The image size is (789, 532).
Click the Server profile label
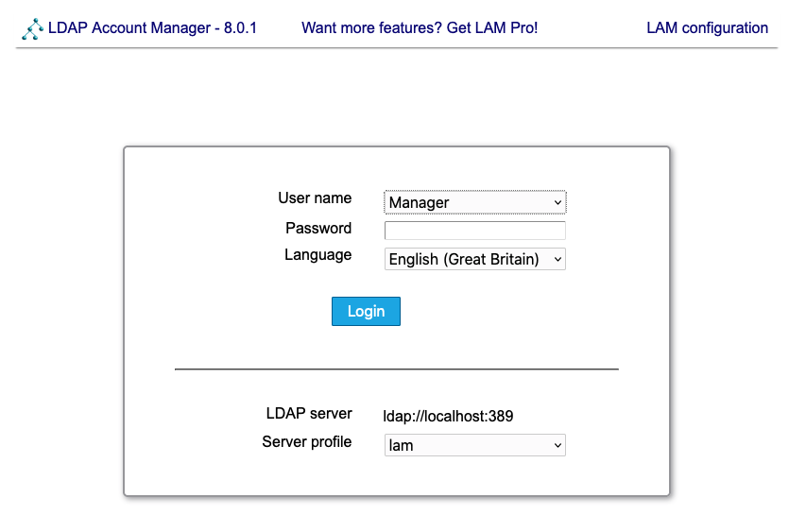tap(306, 442)
